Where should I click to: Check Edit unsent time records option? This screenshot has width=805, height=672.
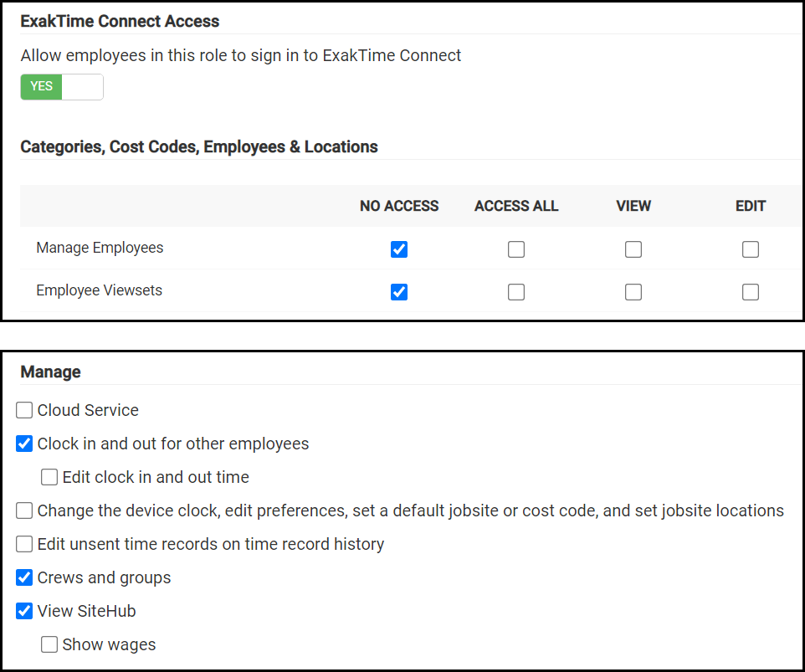(x=24, y=544)
